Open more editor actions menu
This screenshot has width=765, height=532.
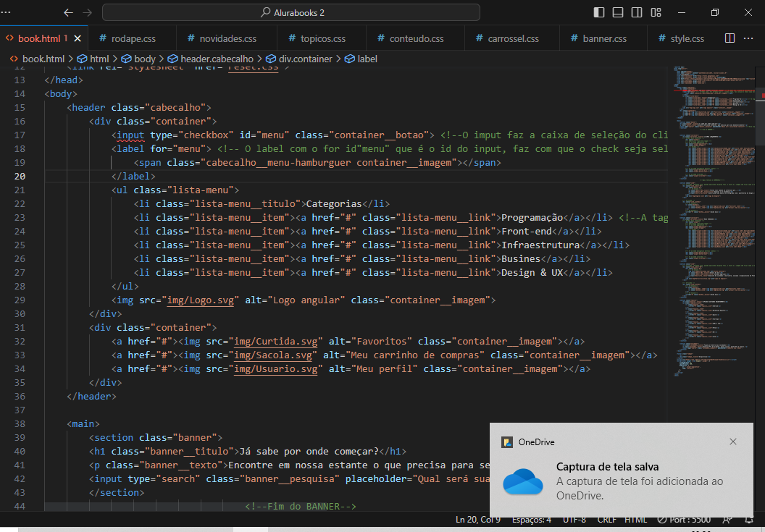coord(748,38)
